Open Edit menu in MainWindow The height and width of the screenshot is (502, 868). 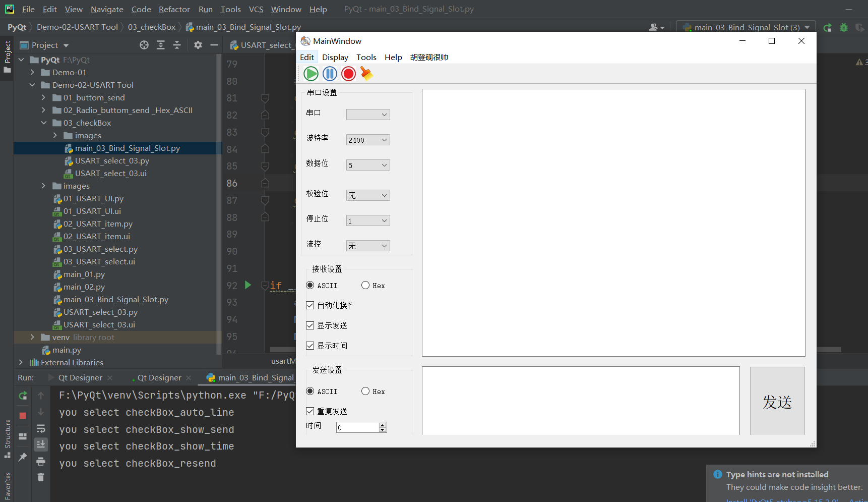click(x=307, y=57)
